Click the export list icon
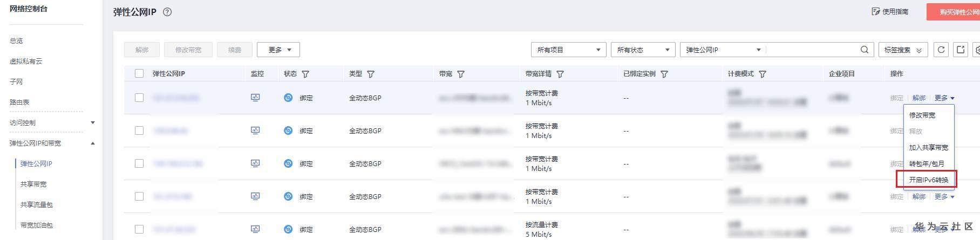The height and width of the screenshot is (240, 980). [961, 50]
